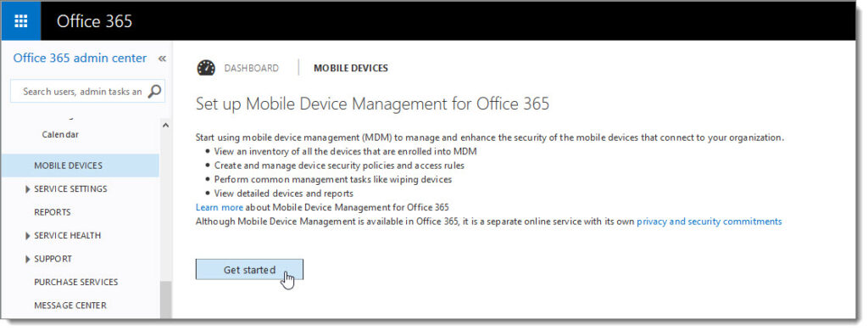The height and width of the screenshot is (331, 868).
Task: Click the Office 365 title
Action: pos(95,21)
